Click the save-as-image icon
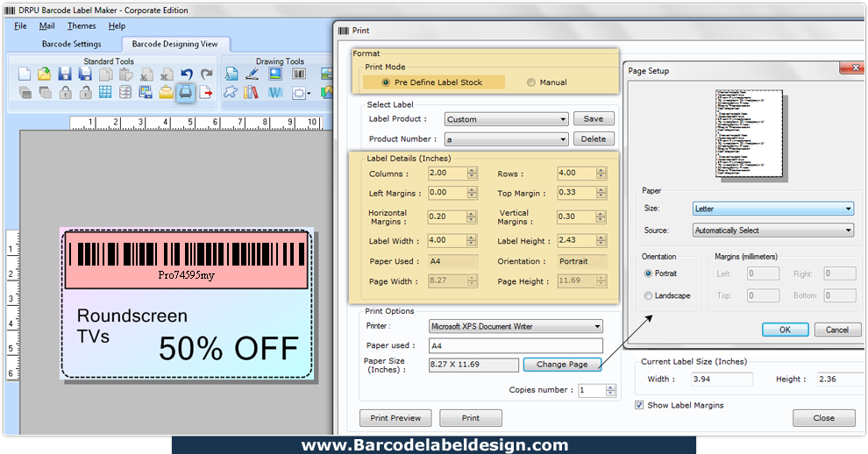Screen dimensions: 868x454 (x=146, y=92)
